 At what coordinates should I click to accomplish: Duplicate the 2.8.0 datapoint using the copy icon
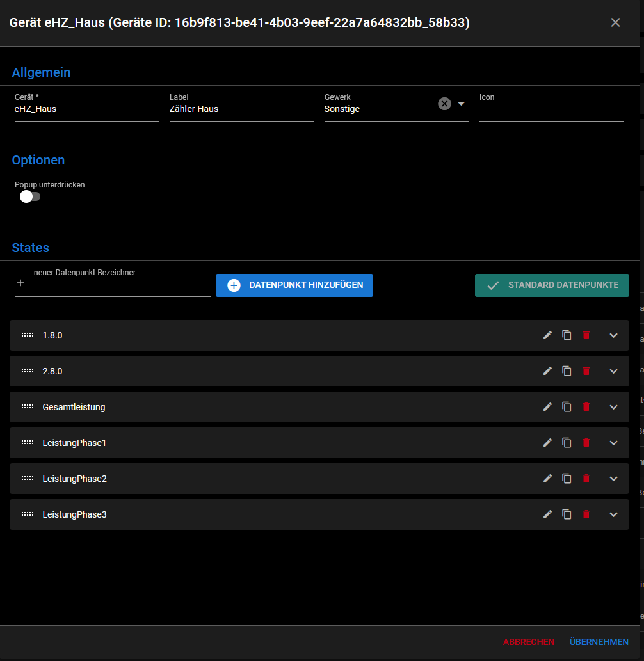(567, 371)
